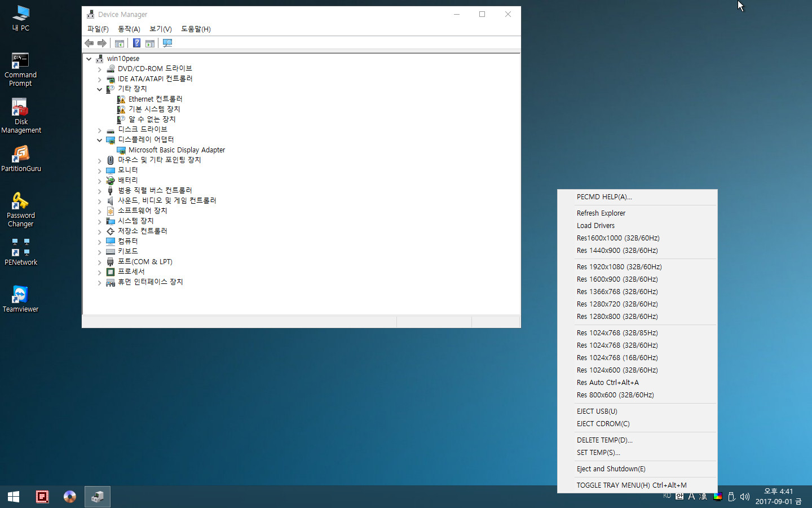Expand the 모니터 node

coord(100,170)
